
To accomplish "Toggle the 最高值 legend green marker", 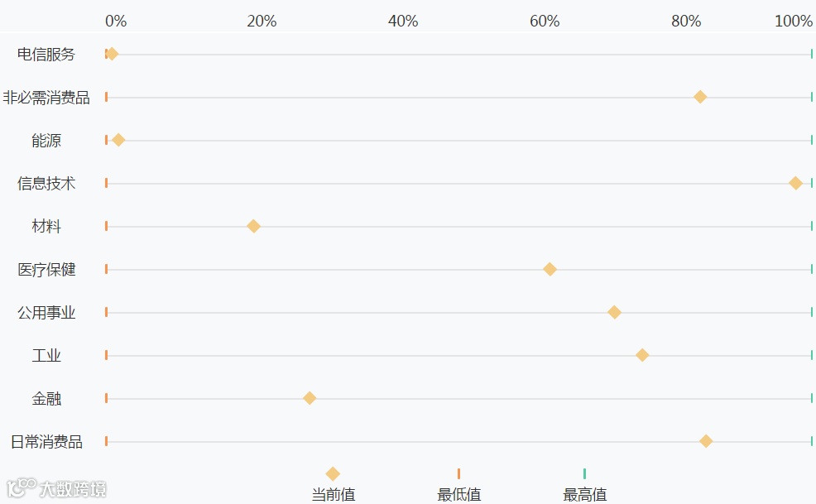I will 584,474.
